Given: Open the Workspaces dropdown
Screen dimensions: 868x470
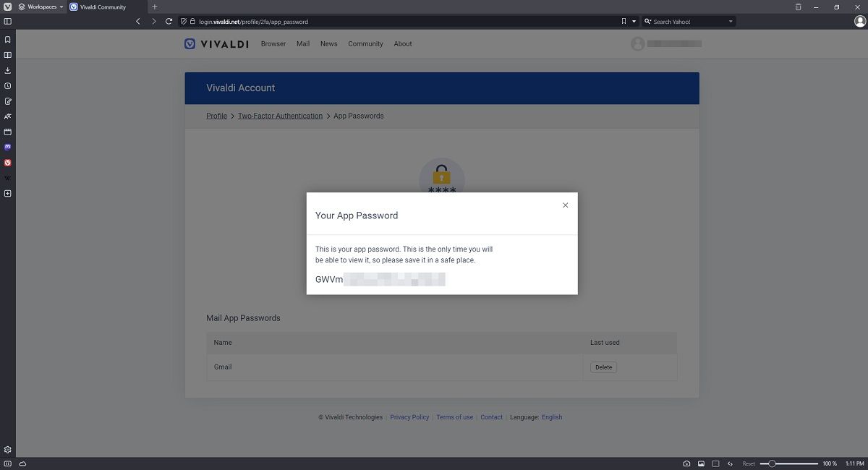Looking at the screenshot, I should pos(41,7).
